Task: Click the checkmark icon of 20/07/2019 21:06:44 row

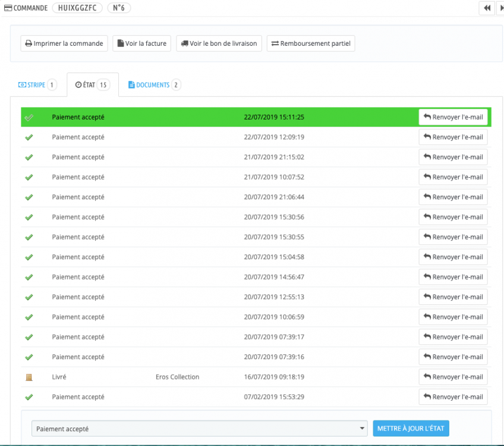Action: click(x=29, y=197)
